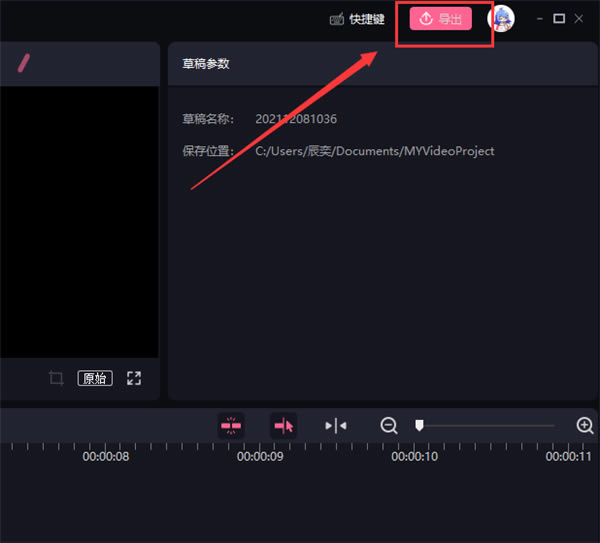Click the 导出 export button
The width and height of the screenshot is (600, 543).
click(x=440, y=18)
